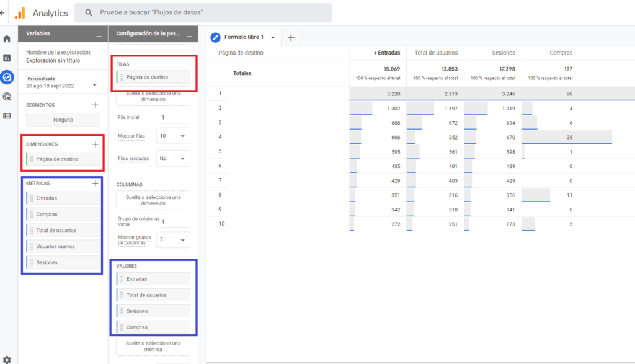Screen dimensions: 635x364
Task: Sort by the Sesiones column header
Action: [504, 53]
